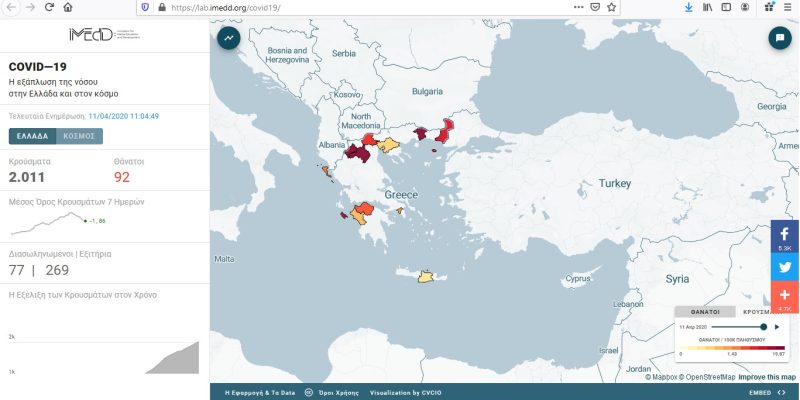Open Firefox downloads arrow icon
800x400 pixels.
pyautogui.click(x=688, y=7)
